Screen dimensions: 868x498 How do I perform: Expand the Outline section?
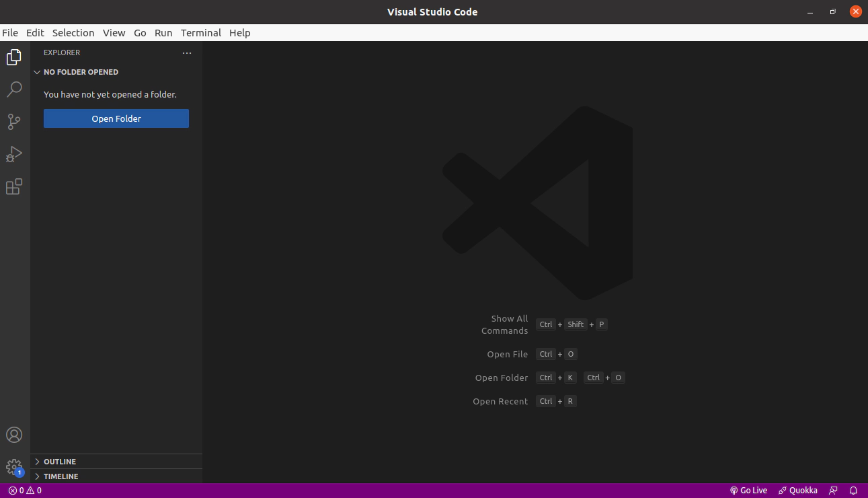pyautogui.click(x=116, y=462)
